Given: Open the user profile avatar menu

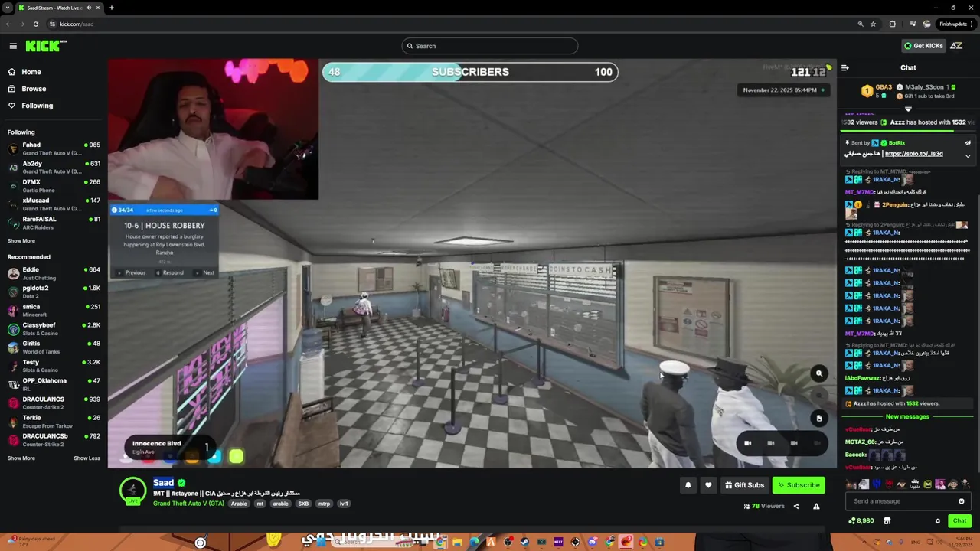Looking at the screenshot, I should [x=956, y=46].
